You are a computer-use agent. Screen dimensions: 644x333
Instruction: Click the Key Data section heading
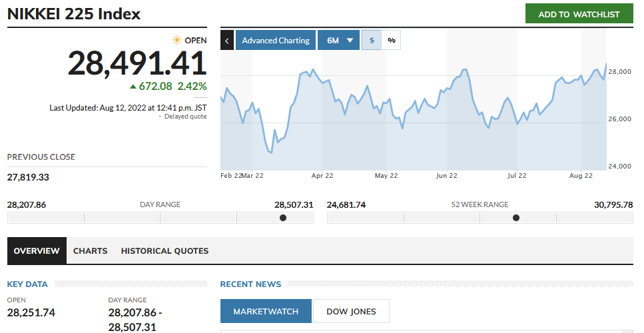coord(27,284)
